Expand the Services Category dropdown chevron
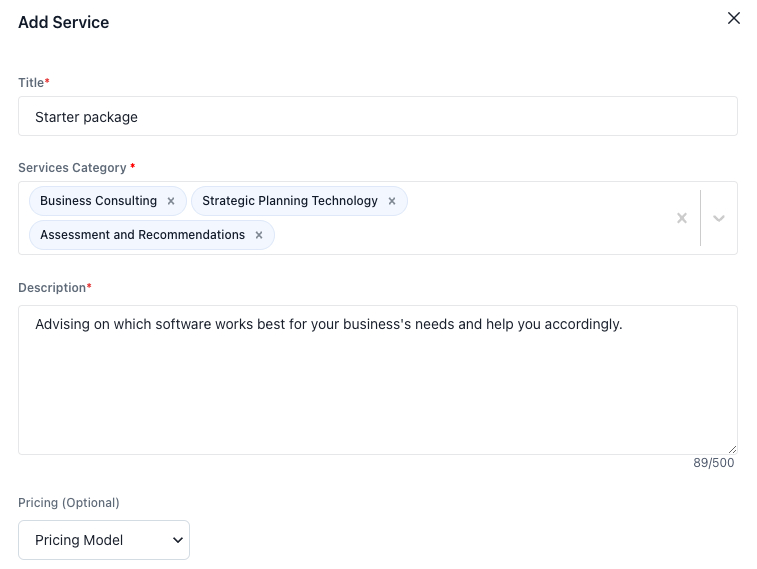Viewport: 757px width, 569px height. point(718,218)
